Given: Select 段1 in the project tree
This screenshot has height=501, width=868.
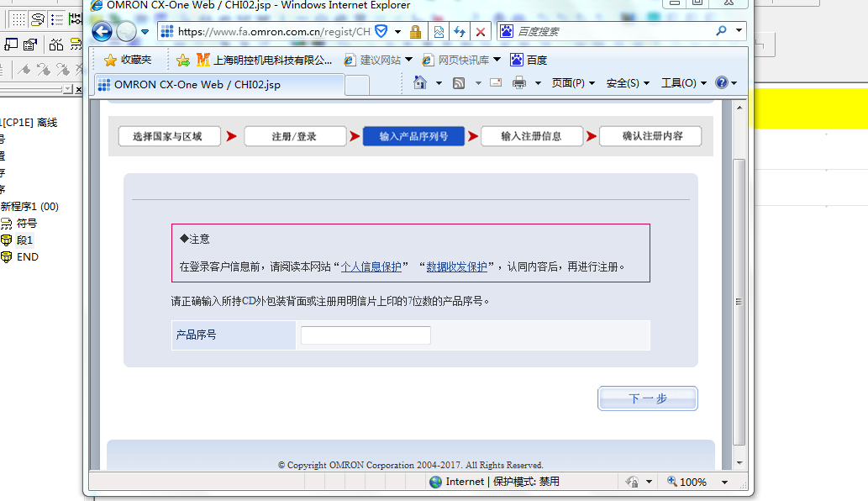Looking at the screenshot, I should pyautogui.click(x=24, y=240).
